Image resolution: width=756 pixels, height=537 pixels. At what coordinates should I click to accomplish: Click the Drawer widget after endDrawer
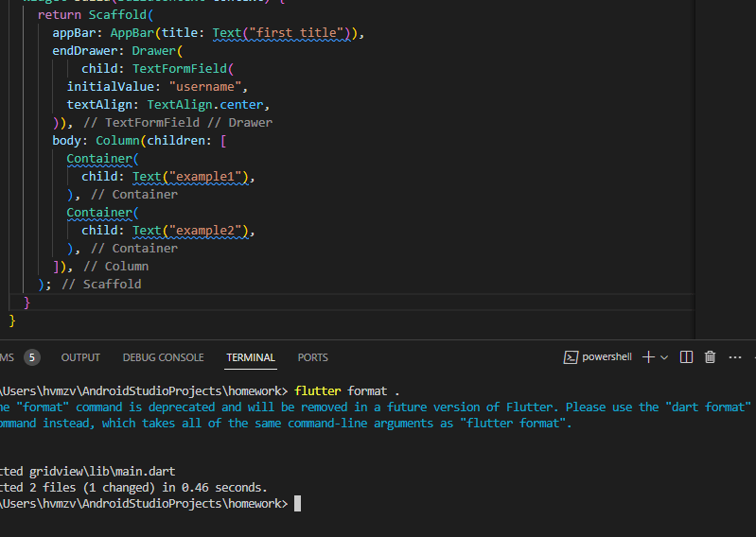[154, 50]
